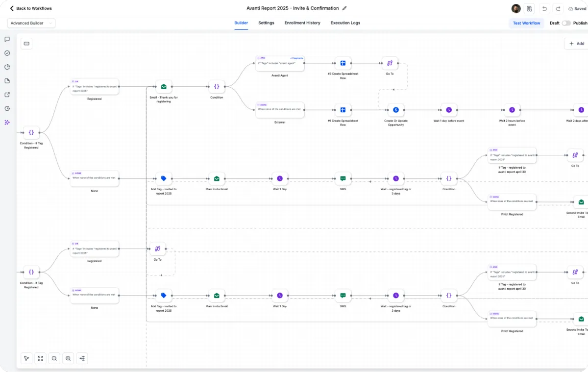Image resolution: width=588 pixels, height=372 pixels.
Task: Select the Avanti Agent branch card
Action: coord(280,63)
